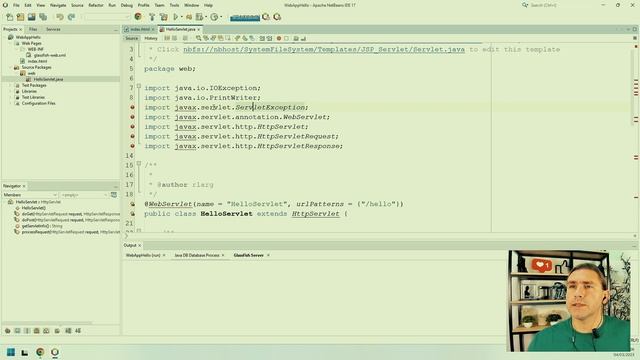
Task: Click the Chrome icon on the Windows taskbar
Action: point(40,352)
